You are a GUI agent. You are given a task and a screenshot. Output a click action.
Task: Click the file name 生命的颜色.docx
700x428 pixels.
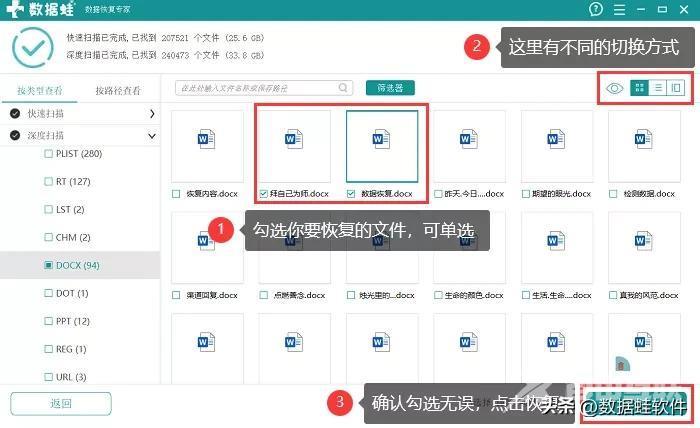click(474, 295)
